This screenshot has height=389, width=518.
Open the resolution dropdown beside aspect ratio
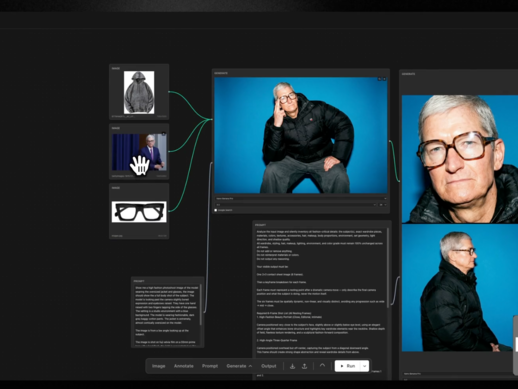click(x=383, y=205)
